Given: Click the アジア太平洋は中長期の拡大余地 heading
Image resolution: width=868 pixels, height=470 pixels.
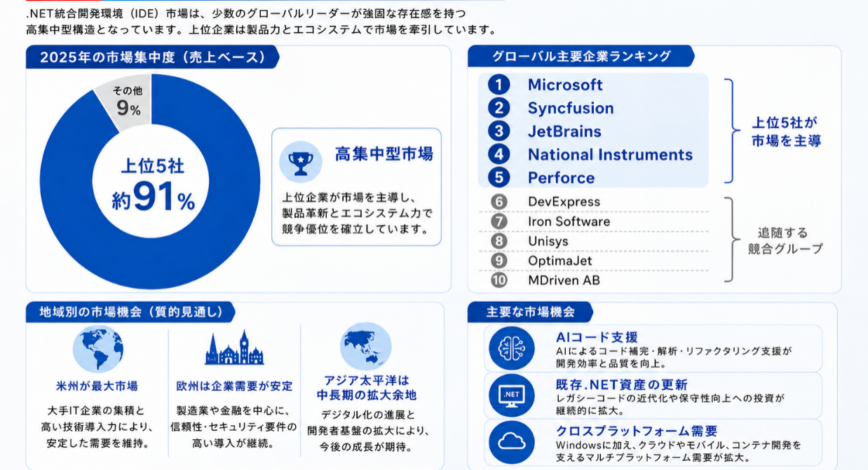Looking at the screenshot, I should [366, 387].
